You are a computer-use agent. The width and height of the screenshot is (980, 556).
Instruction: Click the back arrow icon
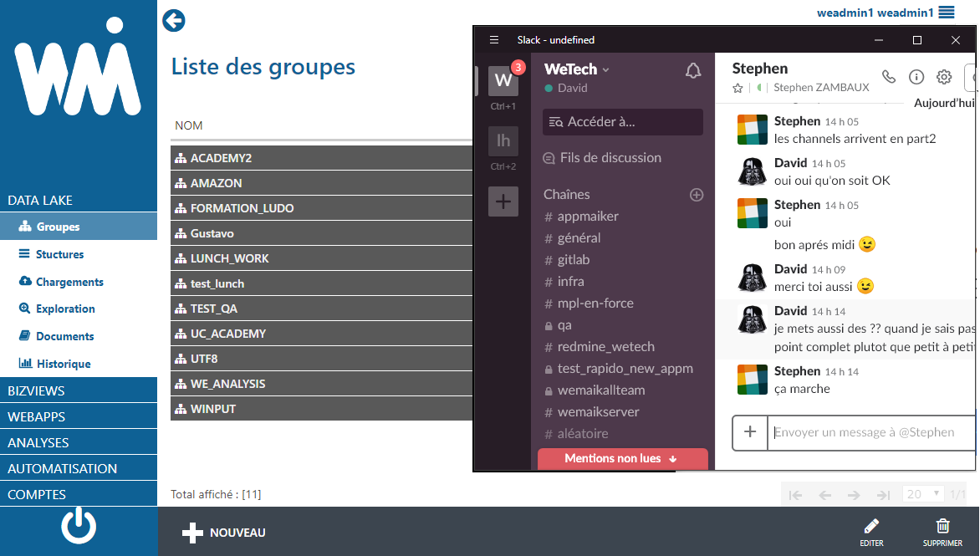pos(174,21)
